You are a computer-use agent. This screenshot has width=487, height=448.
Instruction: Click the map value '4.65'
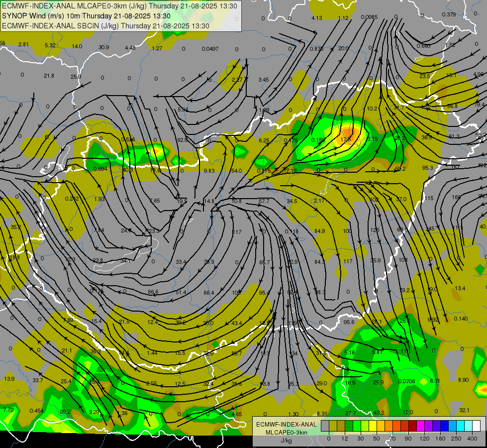coord(237,414)
